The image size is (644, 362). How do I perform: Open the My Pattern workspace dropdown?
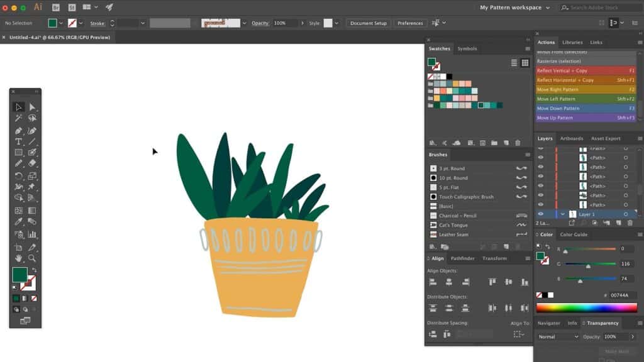pyautogui.click(x=514, y=8)
